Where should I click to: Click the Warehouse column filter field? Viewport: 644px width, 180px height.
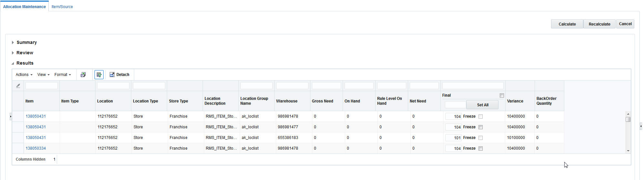point(292,86)
